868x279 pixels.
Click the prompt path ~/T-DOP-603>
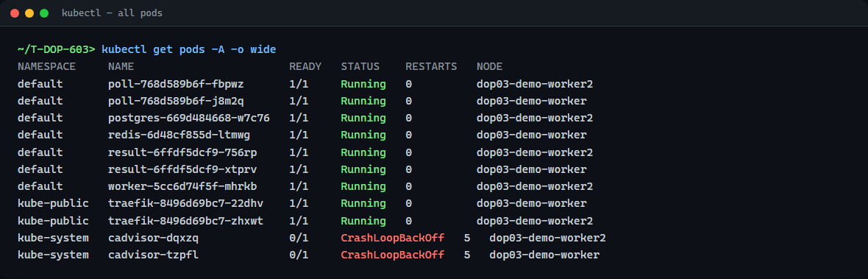(57, 50)
